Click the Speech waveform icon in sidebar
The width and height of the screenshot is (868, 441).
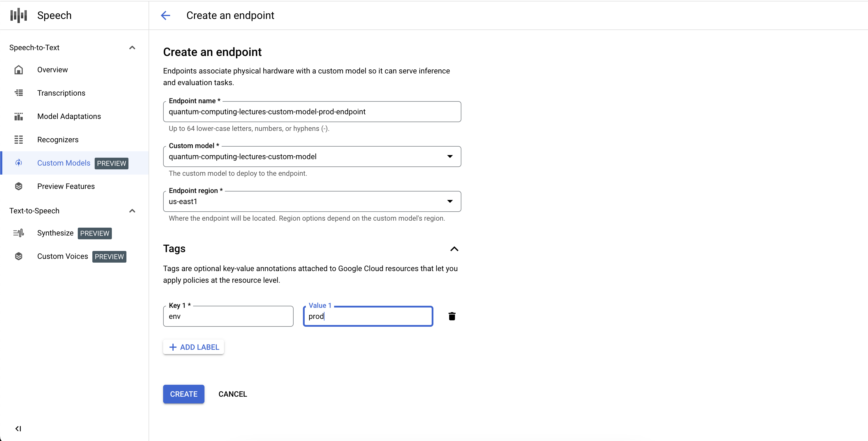20,15
